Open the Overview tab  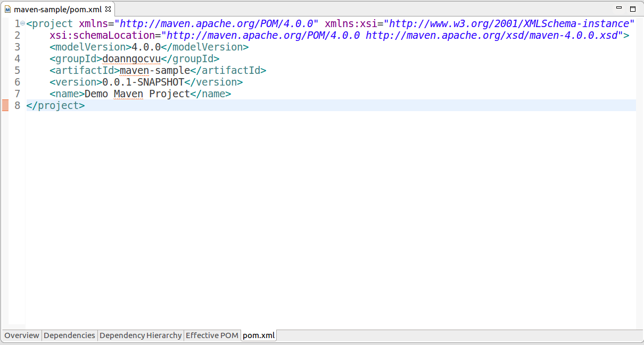click(22, 335)
